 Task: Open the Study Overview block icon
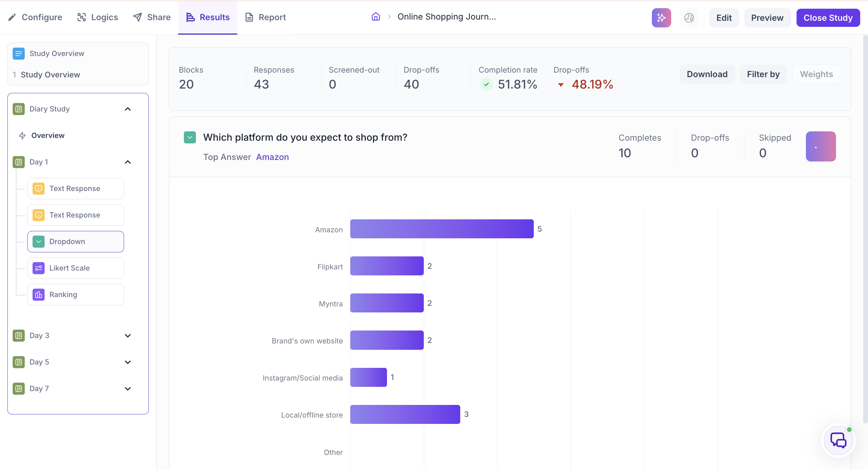pyautogui.click(x=18, y=54)
